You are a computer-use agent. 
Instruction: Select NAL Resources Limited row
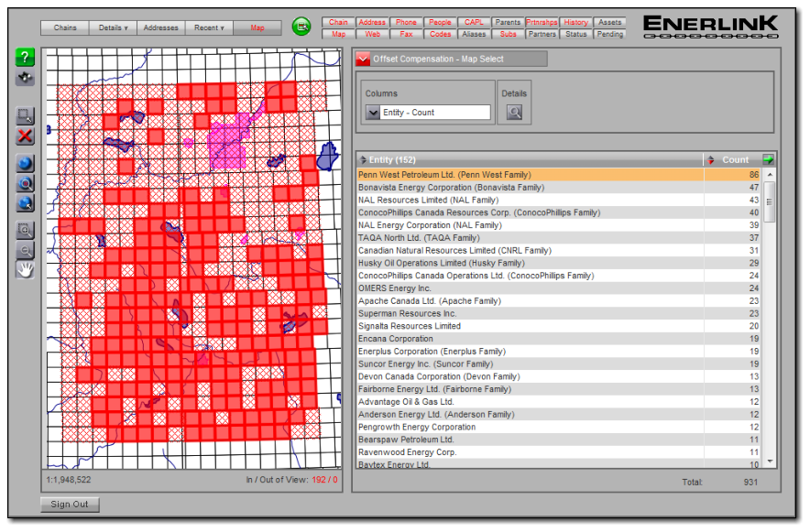click(560, 201)
